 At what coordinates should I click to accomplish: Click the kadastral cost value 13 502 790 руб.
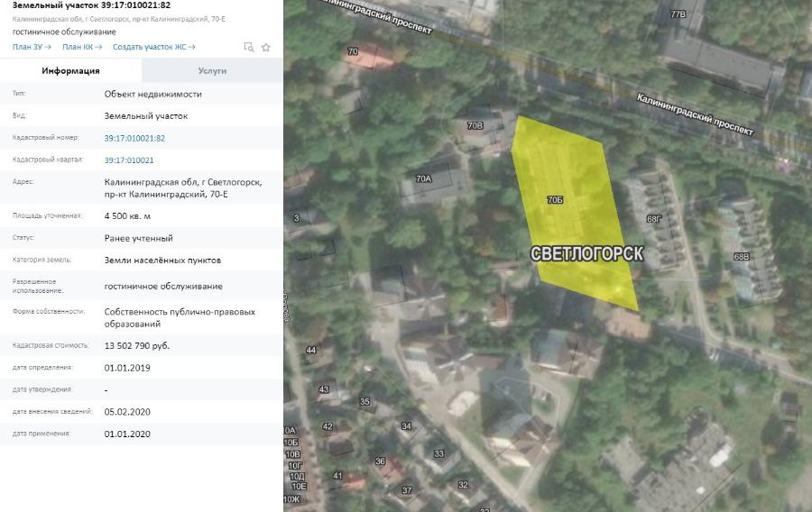[x=137, y=345]
